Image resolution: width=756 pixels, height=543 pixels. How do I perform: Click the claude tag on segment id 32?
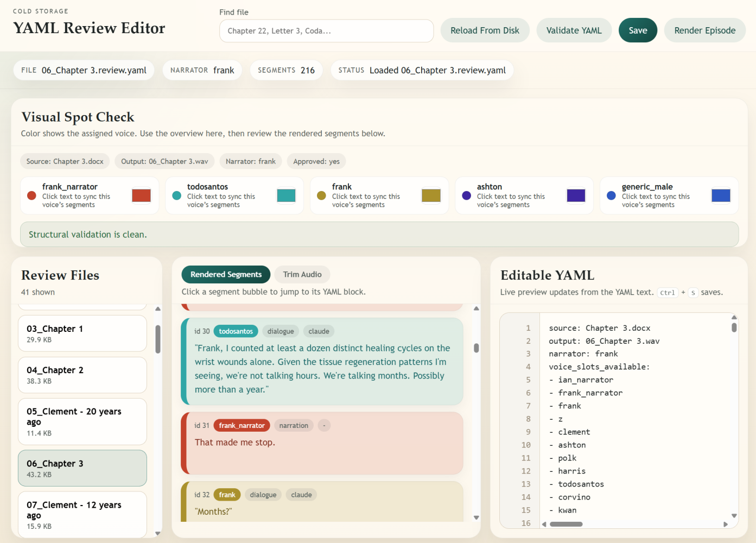[x=301, y=495]
